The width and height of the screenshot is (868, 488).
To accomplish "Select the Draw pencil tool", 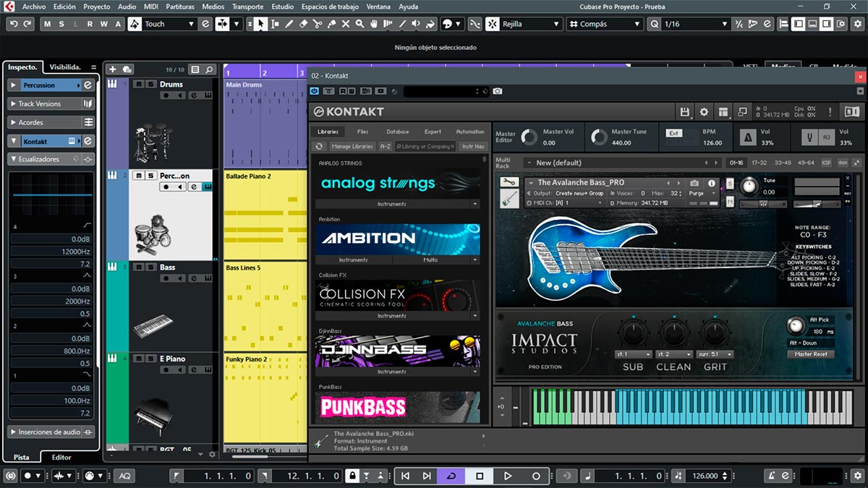I will click(289, 24).
